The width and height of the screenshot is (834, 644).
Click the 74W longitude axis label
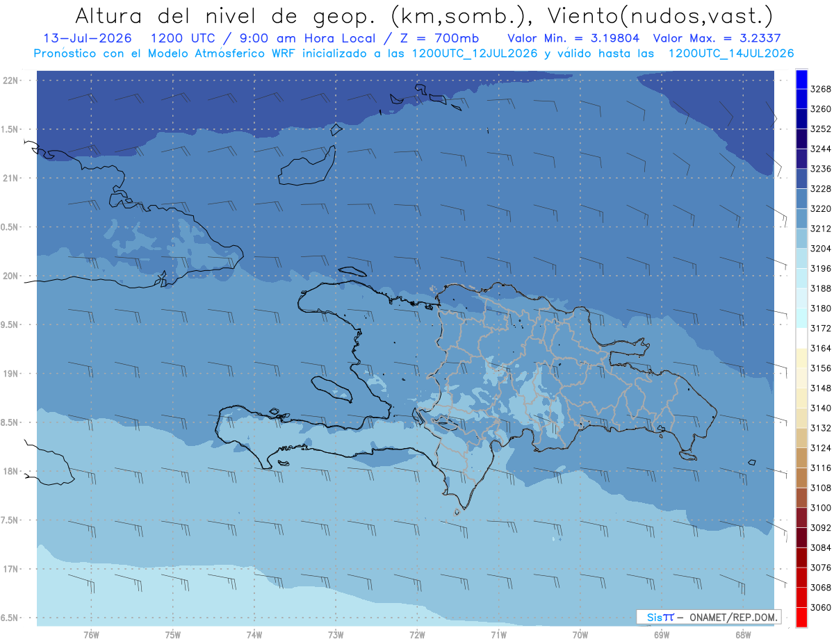(x=254, y=634)
